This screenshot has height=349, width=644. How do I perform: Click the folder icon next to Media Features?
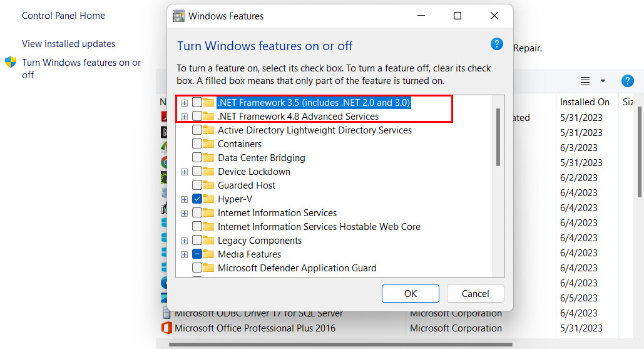[208, 254]
